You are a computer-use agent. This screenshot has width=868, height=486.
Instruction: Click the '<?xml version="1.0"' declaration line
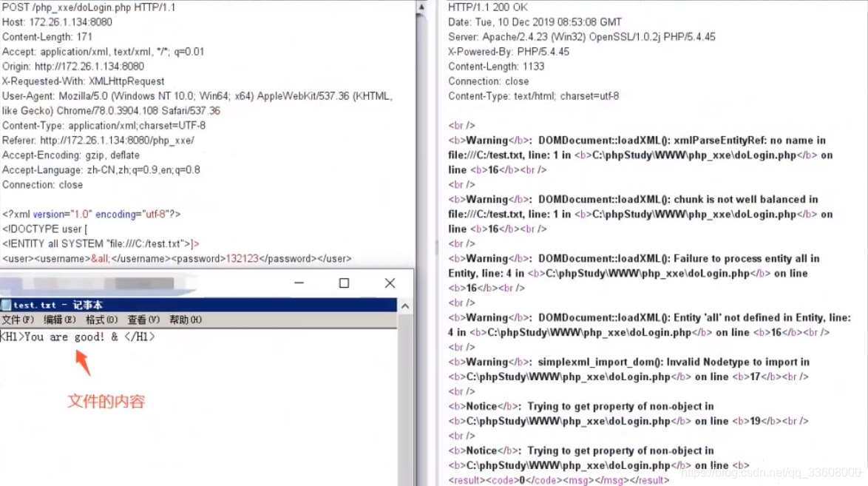point(92,214)
